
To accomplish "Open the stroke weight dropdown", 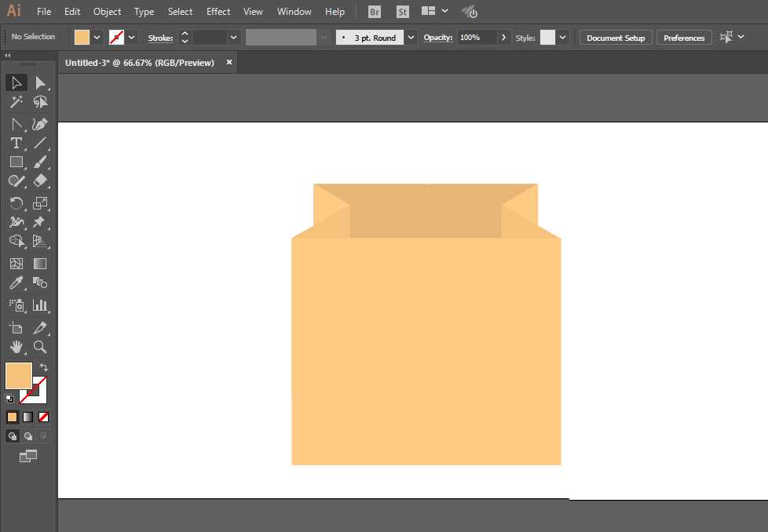I will pyautogui.click(x=233, y=38).
